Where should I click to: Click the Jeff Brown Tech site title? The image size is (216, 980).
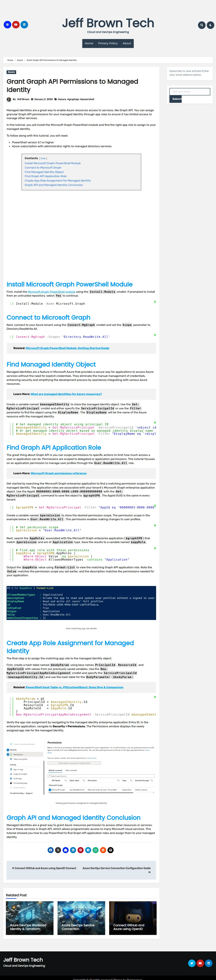pos(108,23)
